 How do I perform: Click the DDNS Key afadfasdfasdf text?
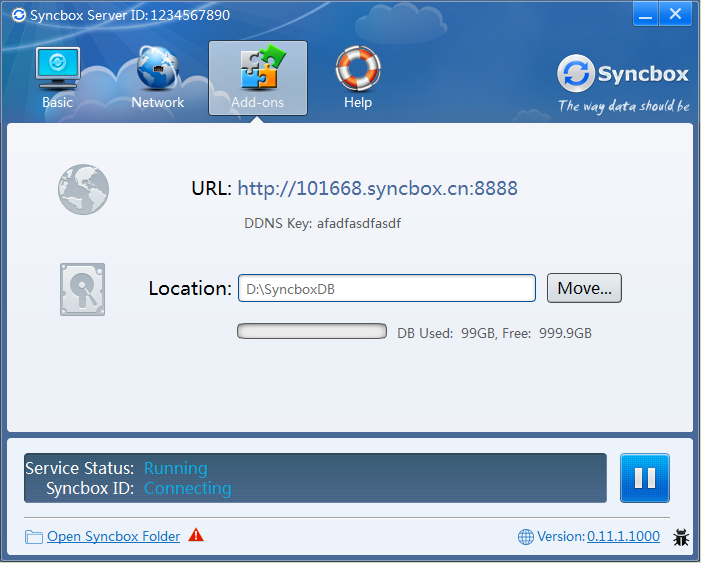pos(322,223)
